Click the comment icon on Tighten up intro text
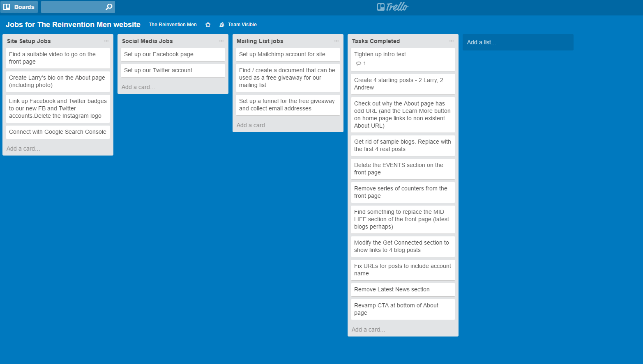The width and height of the screenshot is (643, 364). point(359,64)
